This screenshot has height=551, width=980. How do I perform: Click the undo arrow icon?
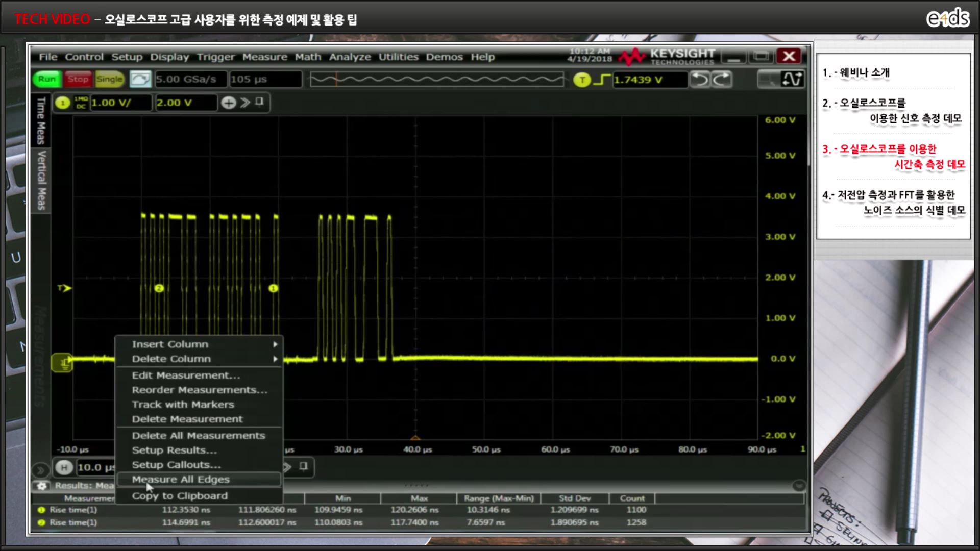pos(700,80)
